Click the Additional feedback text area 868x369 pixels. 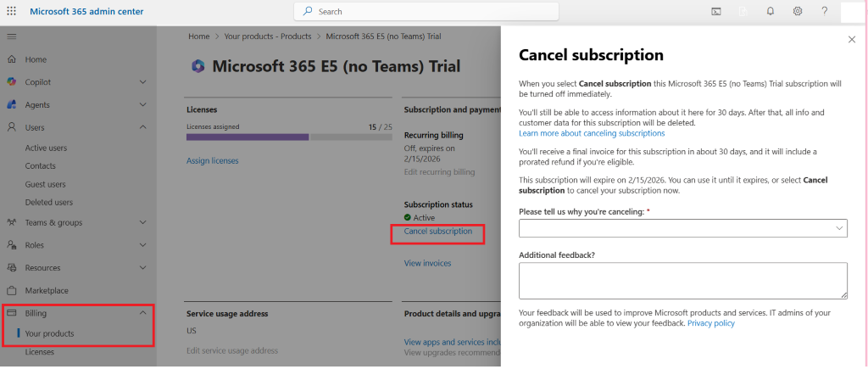pos(682,281)
